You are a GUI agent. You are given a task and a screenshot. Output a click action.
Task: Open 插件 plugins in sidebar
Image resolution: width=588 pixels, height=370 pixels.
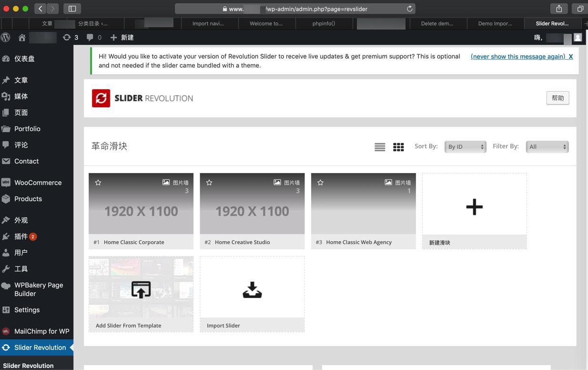[x=37, y=236]
